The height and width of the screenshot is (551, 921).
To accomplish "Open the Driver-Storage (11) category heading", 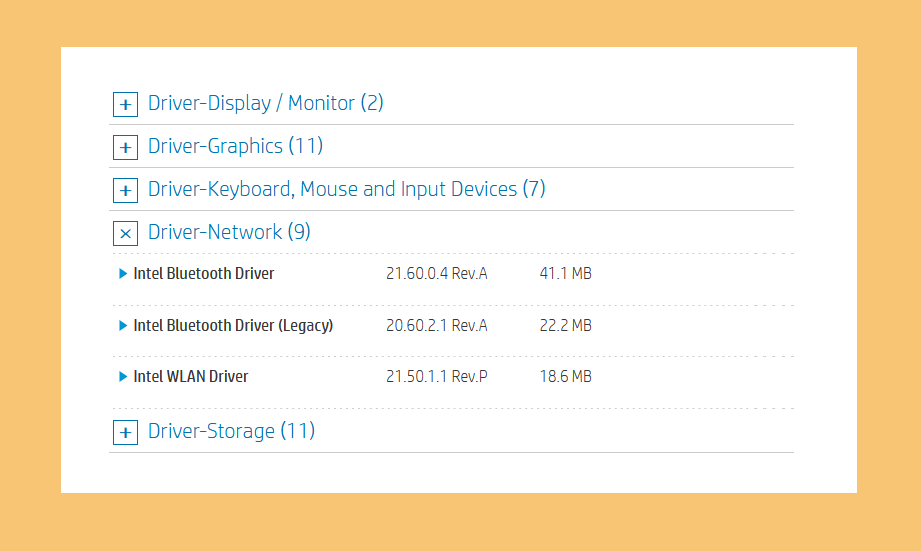I will pos(231,431).
